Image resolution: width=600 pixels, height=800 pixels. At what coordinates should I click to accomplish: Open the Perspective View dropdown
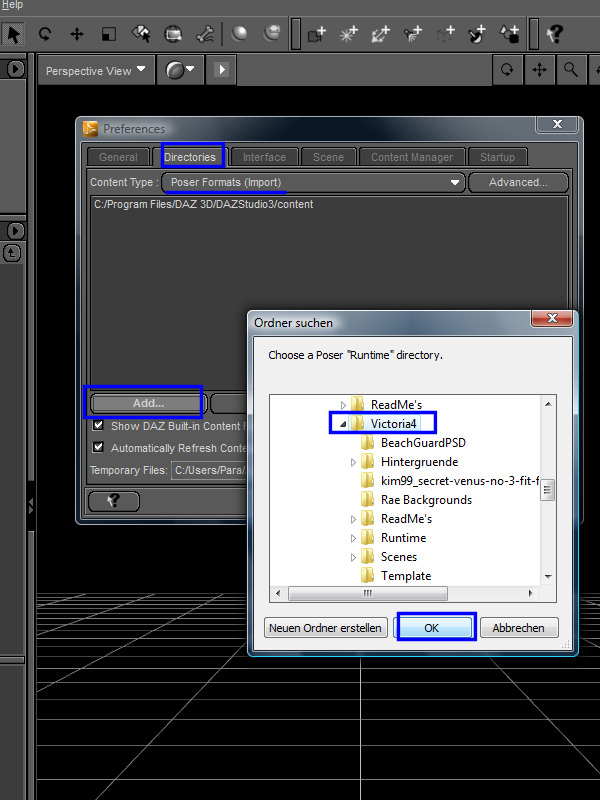click(95, 70)
